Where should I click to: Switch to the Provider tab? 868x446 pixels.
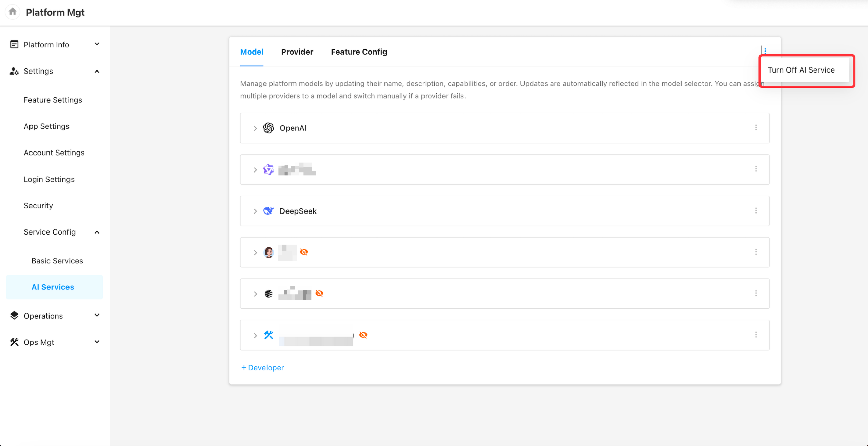pos(297,52)
